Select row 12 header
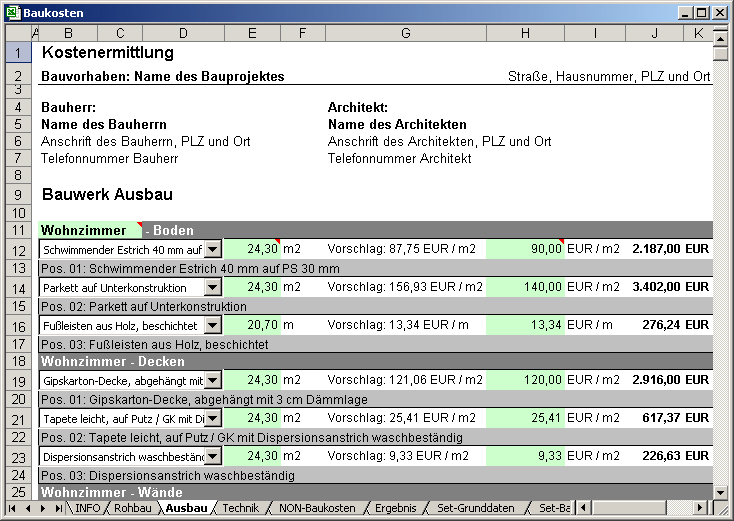Viewport: 734px width, 521px height. [x=18, y=249]
